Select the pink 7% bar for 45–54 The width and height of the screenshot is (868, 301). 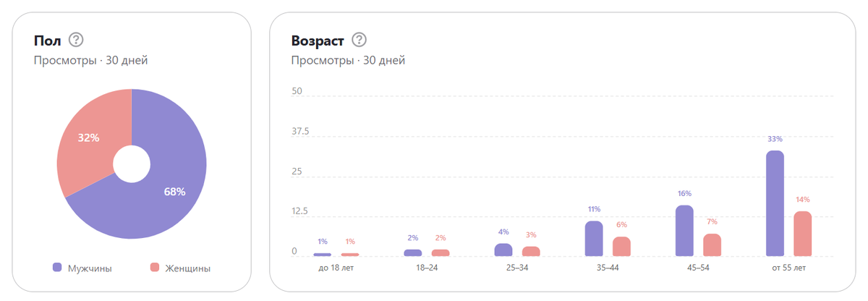coord(712,245)
